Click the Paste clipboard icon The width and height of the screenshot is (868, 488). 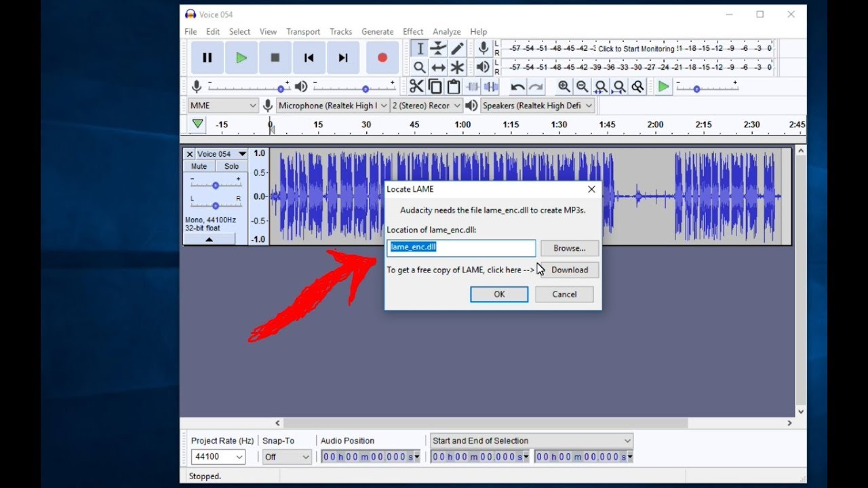[x=454, y=87]
